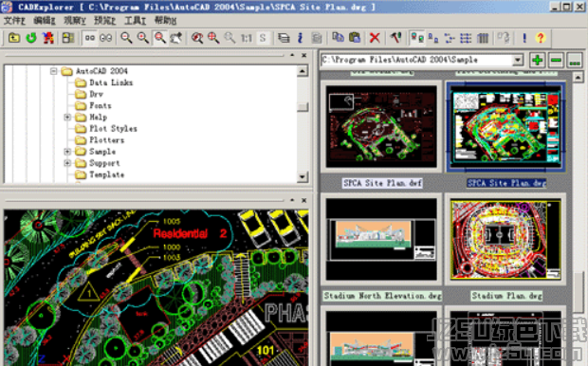Select the small icons view mode
The height and width of the screenshot is (366, 588).
click(x=433, y=38)
